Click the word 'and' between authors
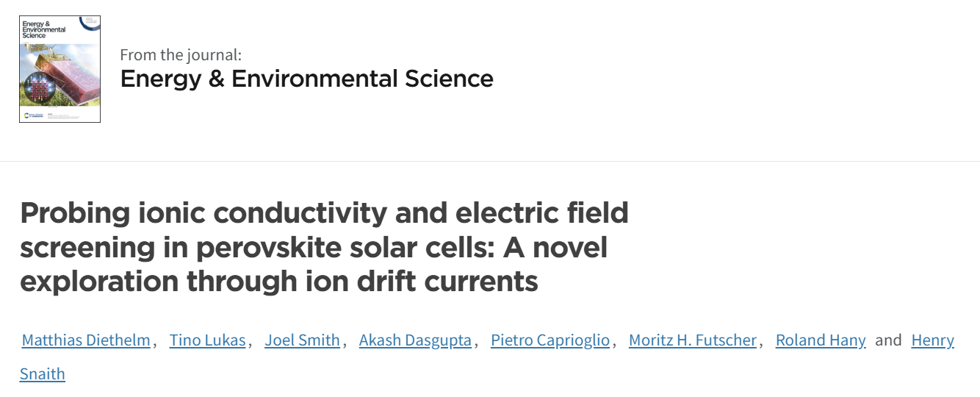The height and width of the screenshot is (397, 980). [x=889, y=340]
